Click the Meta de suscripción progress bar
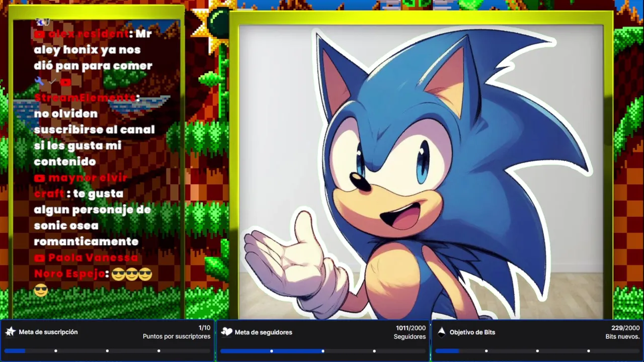 [x=107, y=351]
